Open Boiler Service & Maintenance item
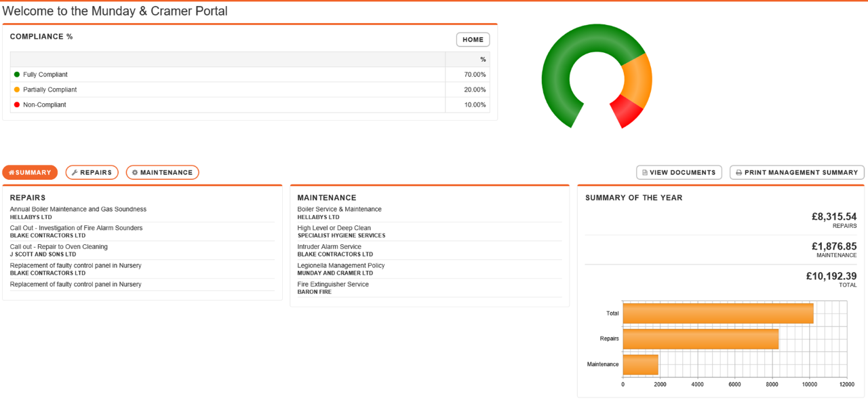 (339, 209)
